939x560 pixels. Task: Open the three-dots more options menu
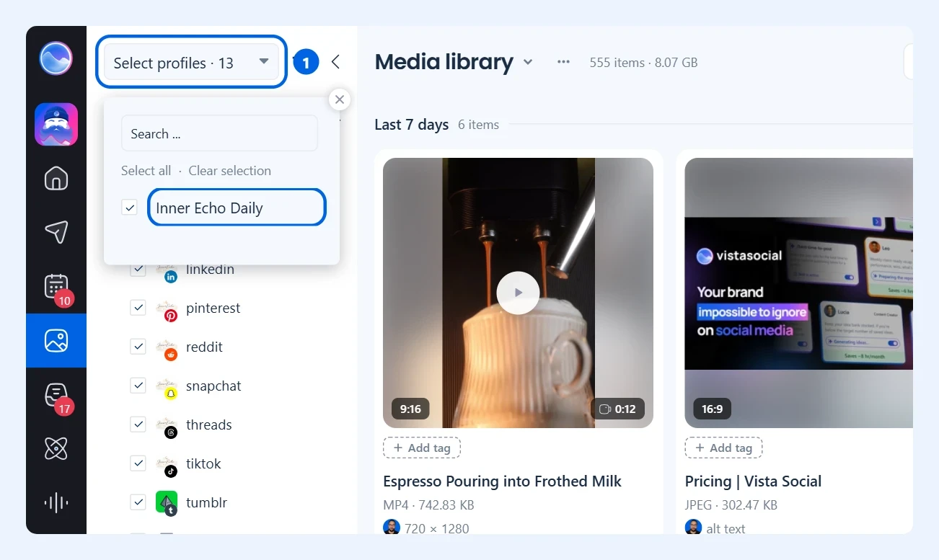[x=564, y=63]
